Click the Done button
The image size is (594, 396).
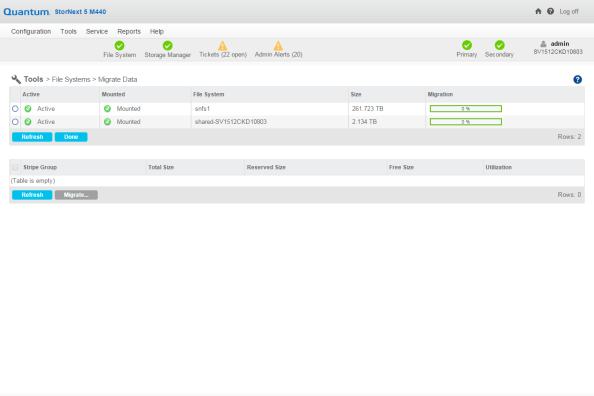coord(71,137)
